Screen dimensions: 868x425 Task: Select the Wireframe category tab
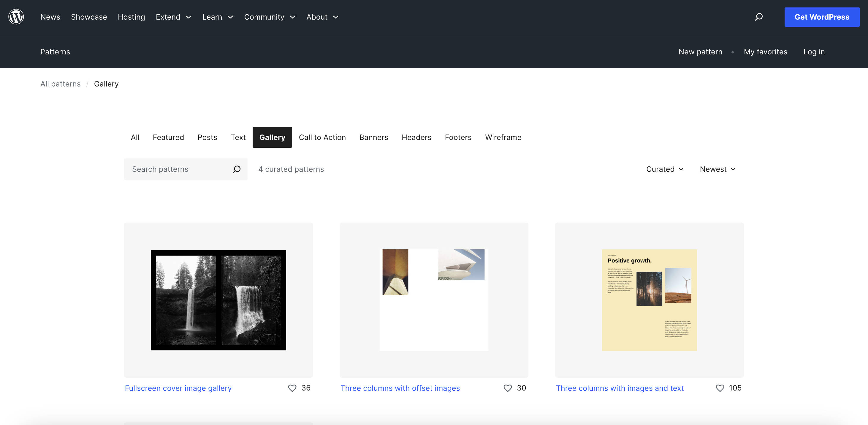point(503,137)
